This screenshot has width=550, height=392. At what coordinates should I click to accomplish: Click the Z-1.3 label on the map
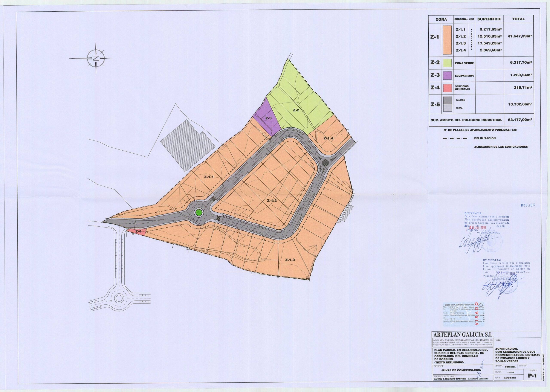(290, 260)
